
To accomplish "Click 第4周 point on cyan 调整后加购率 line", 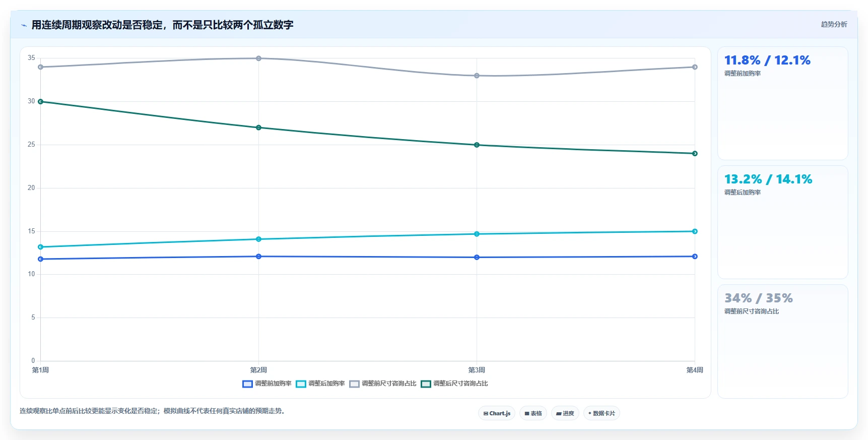I will [695, 231].
